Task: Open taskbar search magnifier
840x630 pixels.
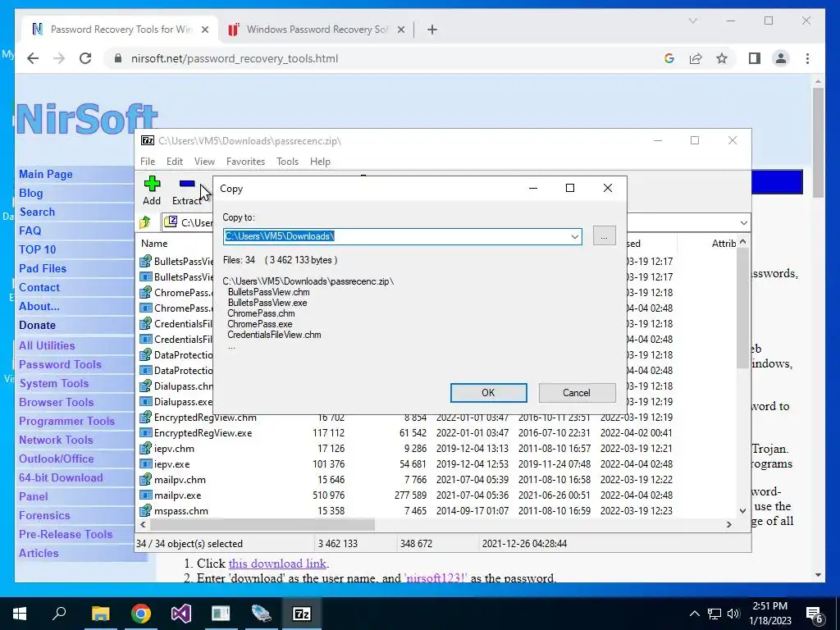Action: (59, 614)
